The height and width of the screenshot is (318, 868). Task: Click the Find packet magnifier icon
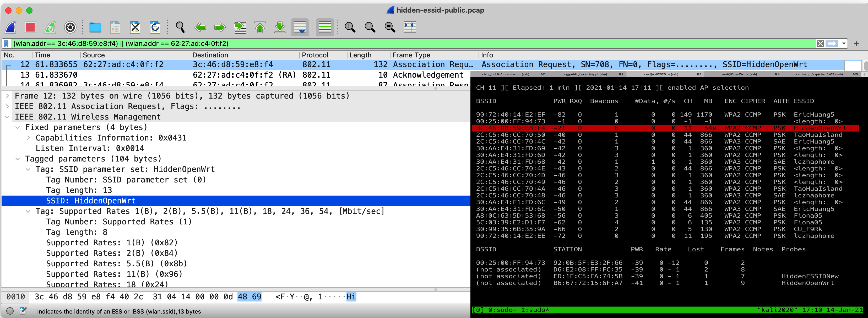coord(180,27)
